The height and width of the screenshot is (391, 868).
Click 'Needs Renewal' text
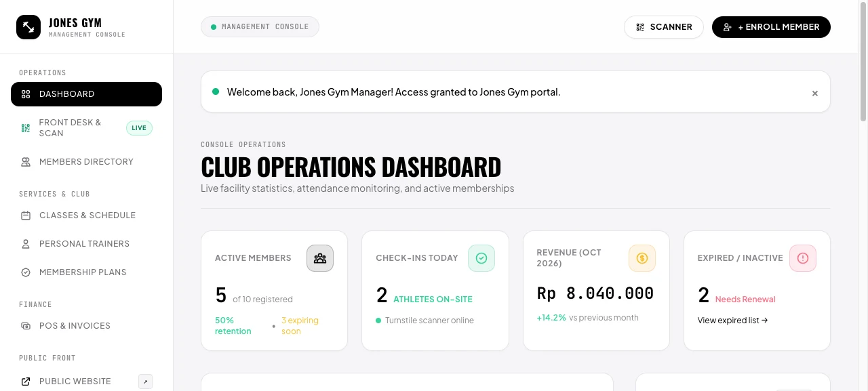pyautogui.click(x=745, y=300)
